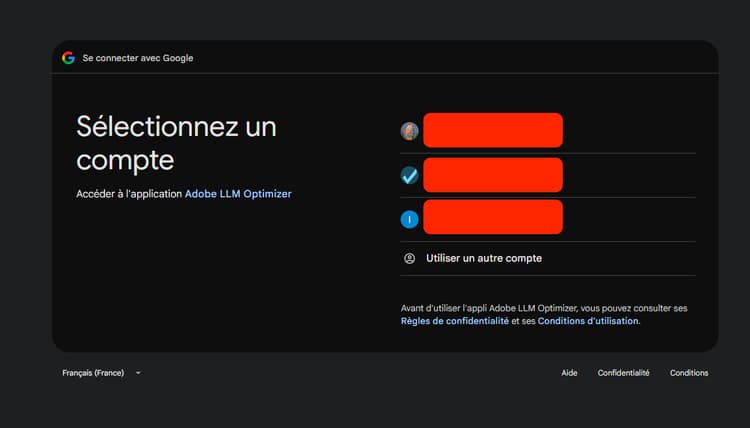Viewport: 750px width, 428px height.
Task: Open the Aide footer link
Action: click(569, 373)
